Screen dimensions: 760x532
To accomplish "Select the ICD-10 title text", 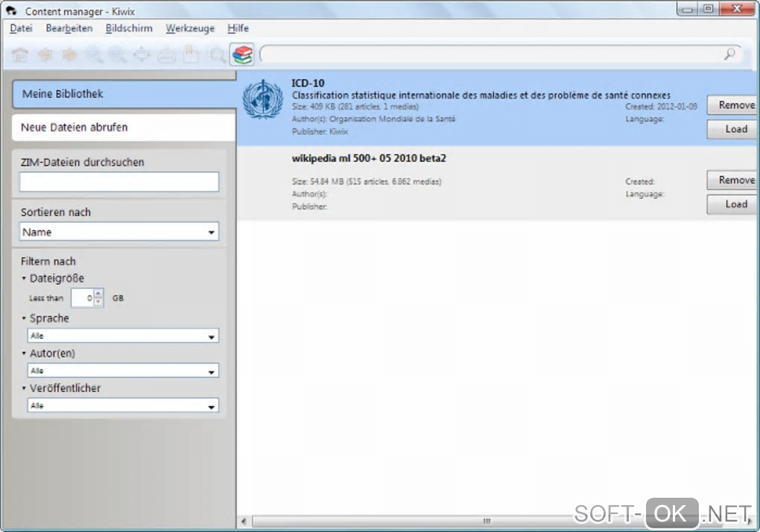I will pyautogui.click(x=308, y=83).
